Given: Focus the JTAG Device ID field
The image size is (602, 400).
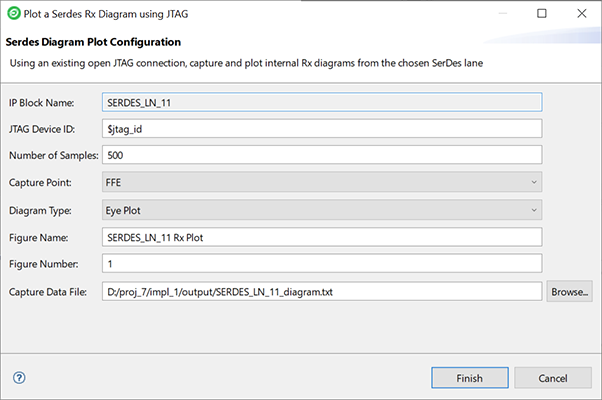Looking at the screenshot, I should click(322, 128).
